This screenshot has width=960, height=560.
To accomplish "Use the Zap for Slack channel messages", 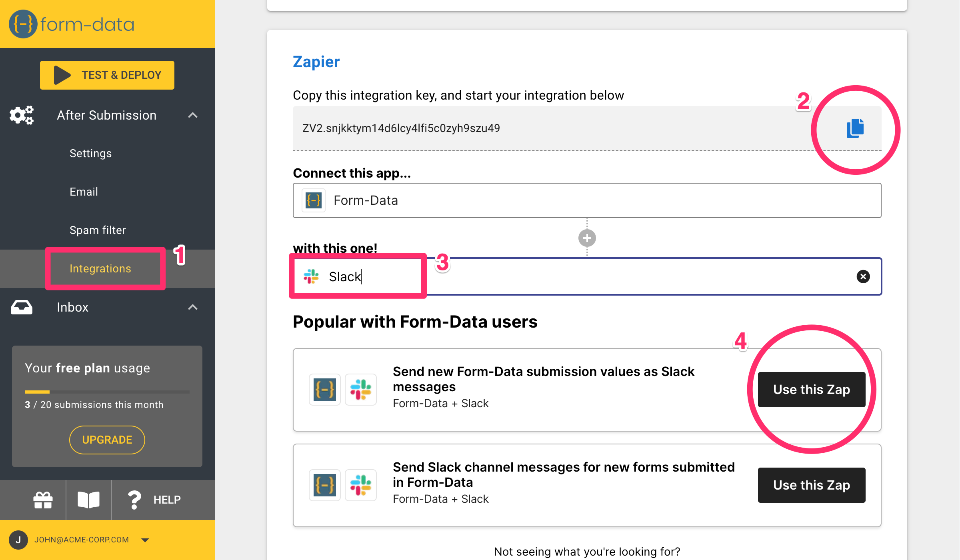I will [812, 485].
